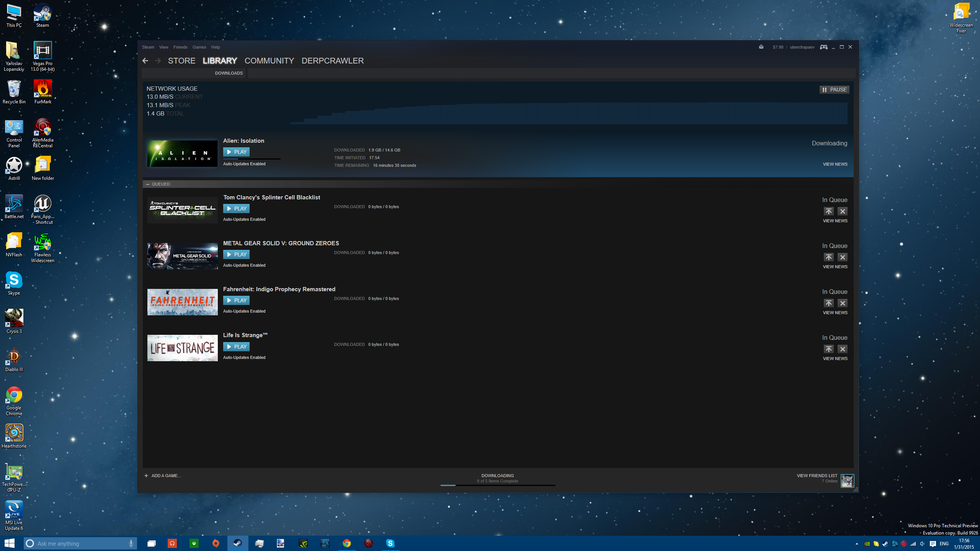Open Battle.net desktop shortcut
The image size is (980, 551).
coord(14,207)
